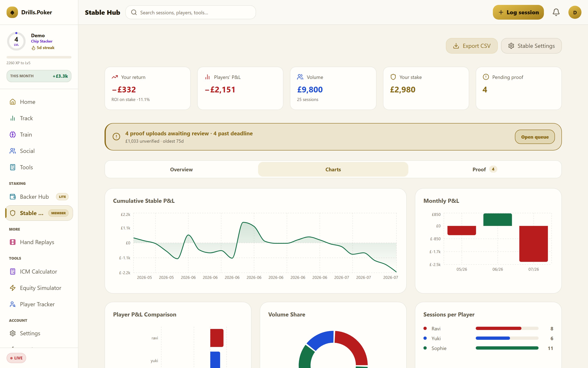Select the Charts tab

coord(333,169)
